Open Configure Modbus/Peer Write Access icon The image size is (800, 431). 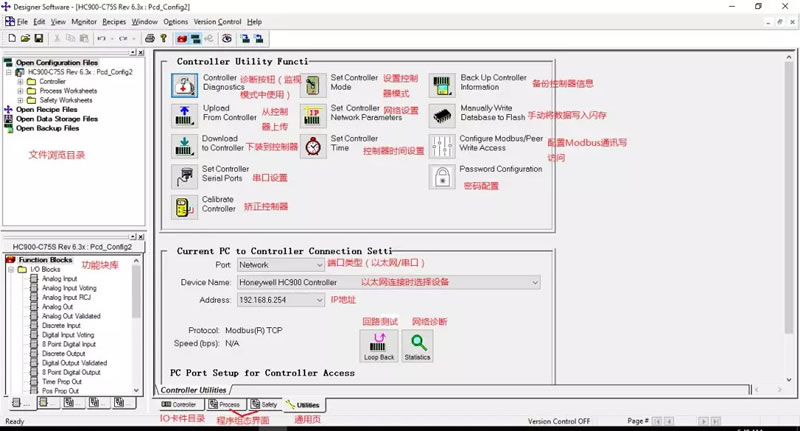(442, 146)
